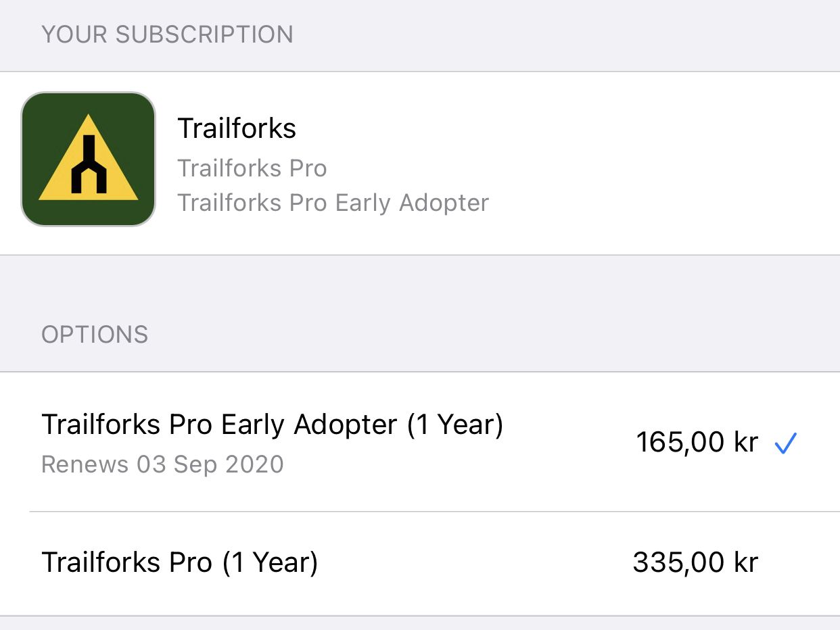
Task: Click the grey Trailforks Pro Early Adopter subtitle
Action: [333, 203]
